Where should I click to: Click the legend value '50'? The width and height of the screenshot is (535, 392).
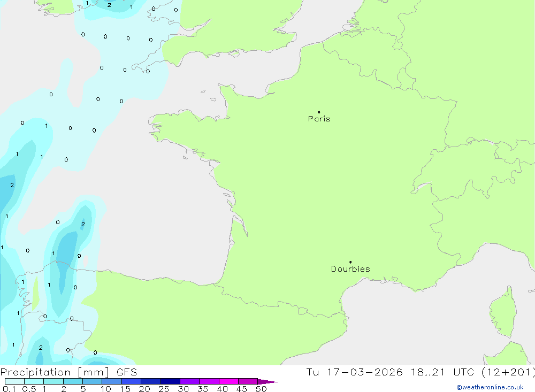tap(261, 389)
